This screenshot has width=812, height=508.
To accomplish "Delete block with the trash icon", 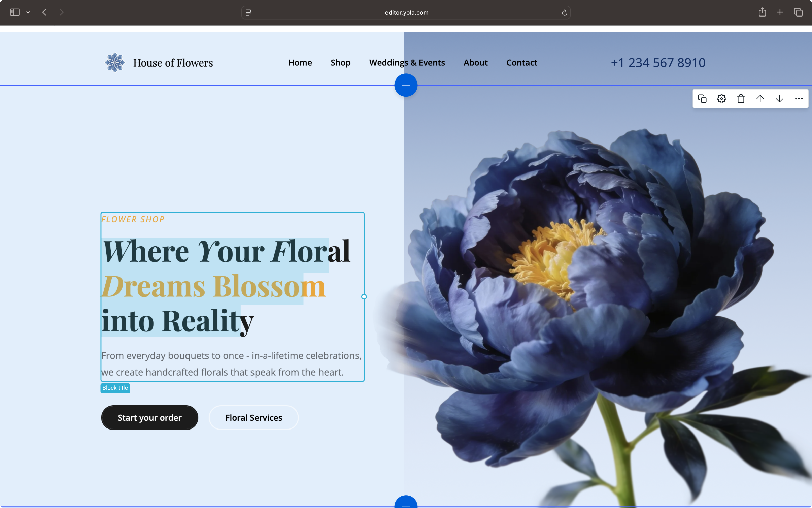I will coord(741,99).
